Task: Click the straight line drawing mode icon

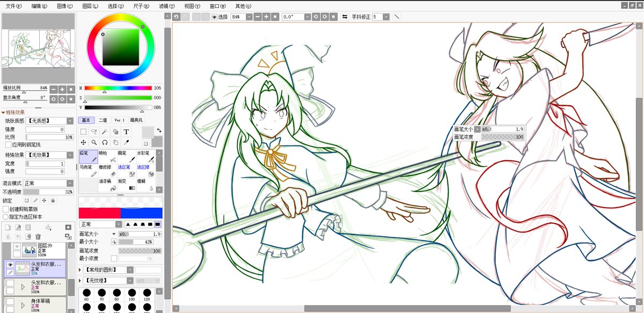Action: coord(397,17)
